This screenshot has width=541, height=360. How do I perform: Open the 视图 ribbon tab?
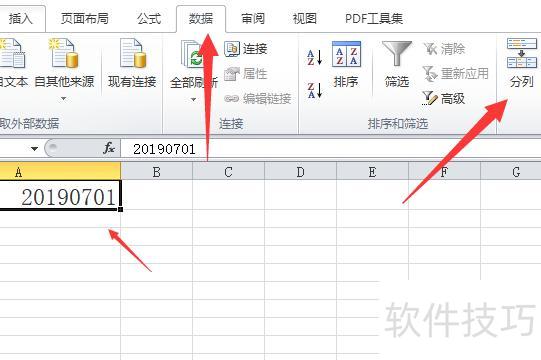click(x=305, y=18)
